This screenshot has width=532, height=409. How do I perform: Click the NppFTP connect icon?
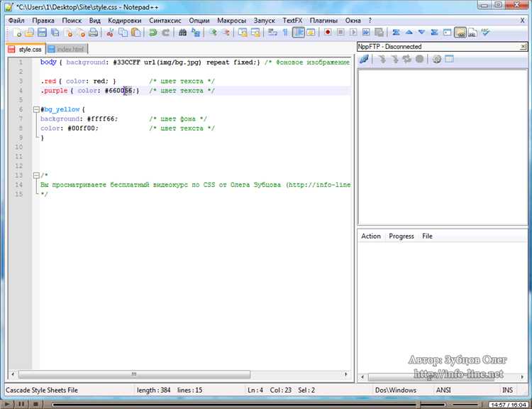(x=364, y=59)
